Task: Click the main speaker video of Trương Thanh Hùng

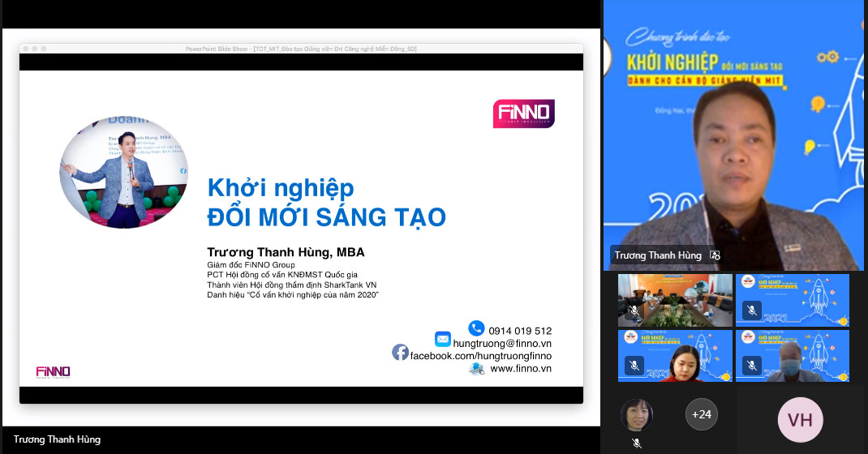Action: tap(734, 146)
